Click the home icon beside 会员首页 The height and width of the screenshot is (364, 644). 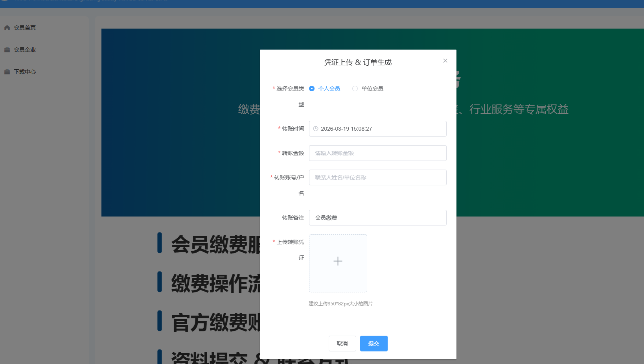7,28
